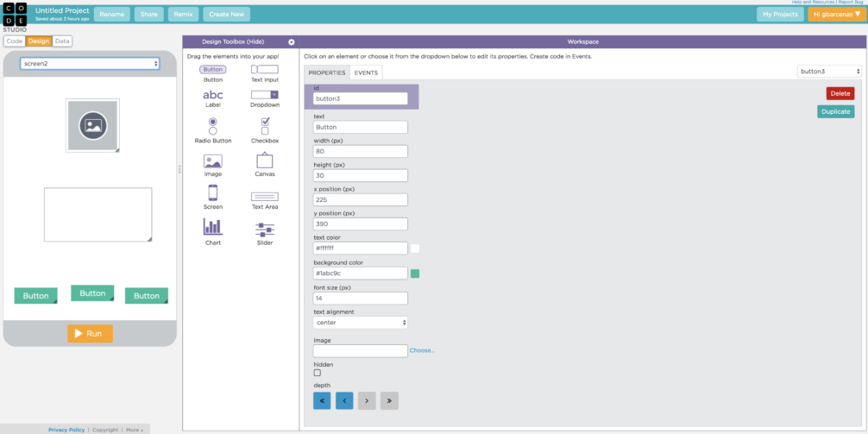
Task: Switch to Data mode tab
Action: coord(62,41)
